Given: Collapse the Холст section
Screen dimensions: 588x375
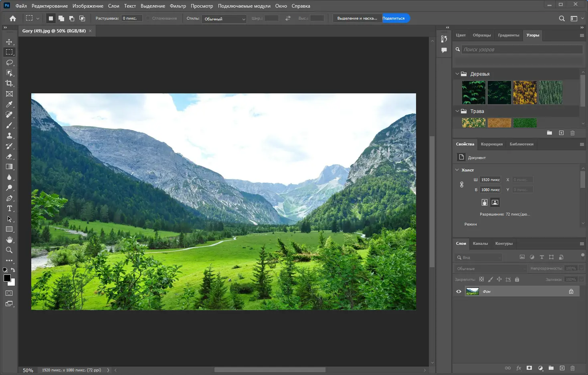Looking at the screenshot, I should coord(457,170).
